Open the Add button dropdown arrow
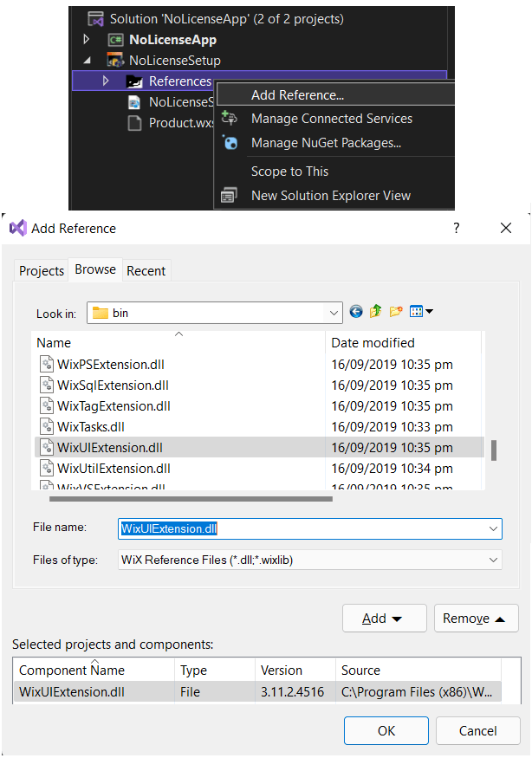 (x=399, y=618)
